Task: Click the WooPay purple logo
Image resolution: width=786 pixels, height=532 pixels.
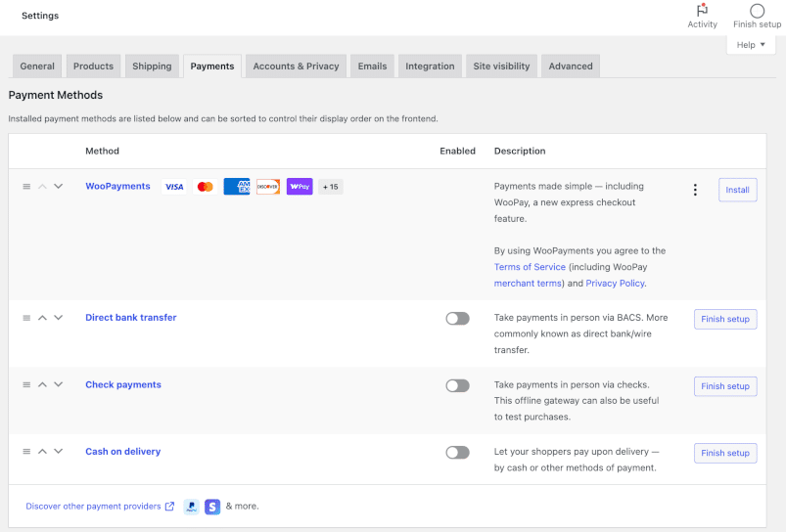Action: [x=300, y=187]
